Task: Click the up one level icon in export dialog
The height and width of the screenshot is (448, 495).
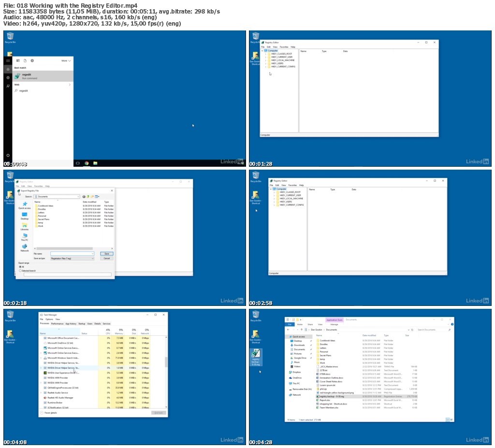Action: point(88,196)
